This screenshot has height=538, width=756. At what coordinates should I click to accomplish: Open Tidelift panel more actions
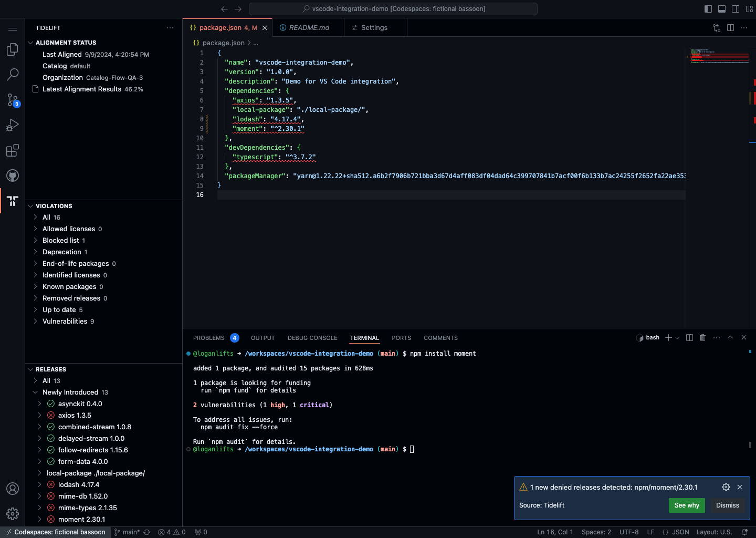click(170, 28)
